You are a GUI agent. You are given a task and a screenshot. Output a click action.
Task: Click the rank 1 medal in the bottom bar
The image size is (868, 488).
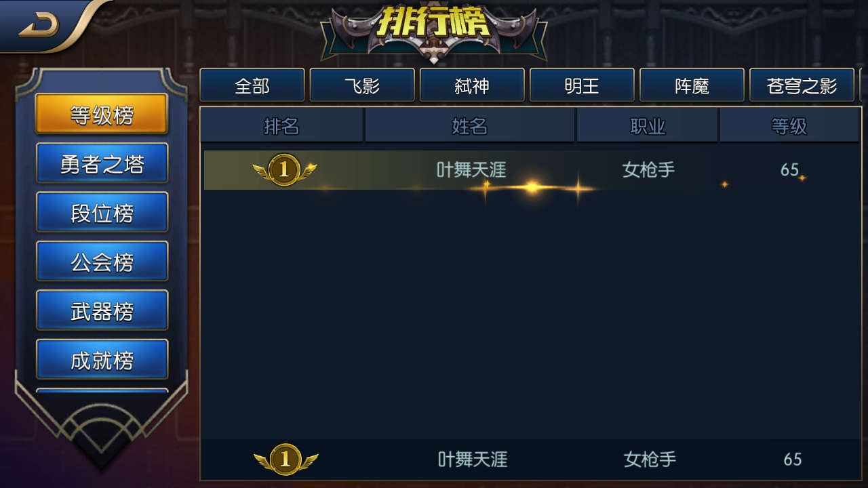[x=285, y=460]
